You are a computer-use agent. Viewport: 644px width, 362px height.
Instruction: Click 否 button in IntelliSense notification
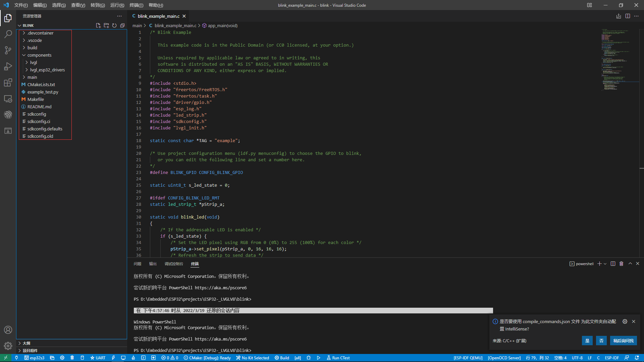(601, 341)
